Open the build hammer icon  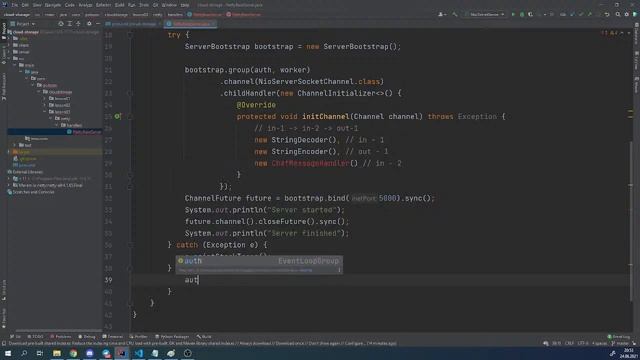coord(455,14)
